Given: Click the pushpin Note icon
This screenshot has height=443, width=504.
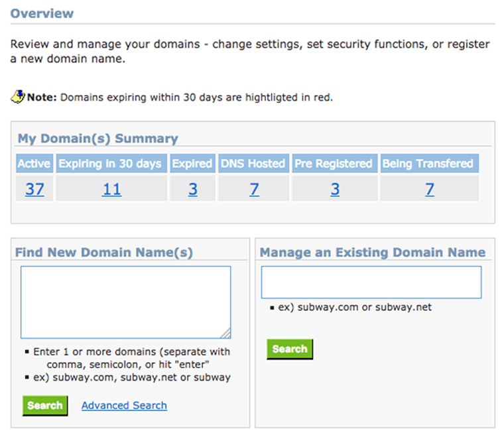Looking at the screenshot, I should tap(18, 96).
